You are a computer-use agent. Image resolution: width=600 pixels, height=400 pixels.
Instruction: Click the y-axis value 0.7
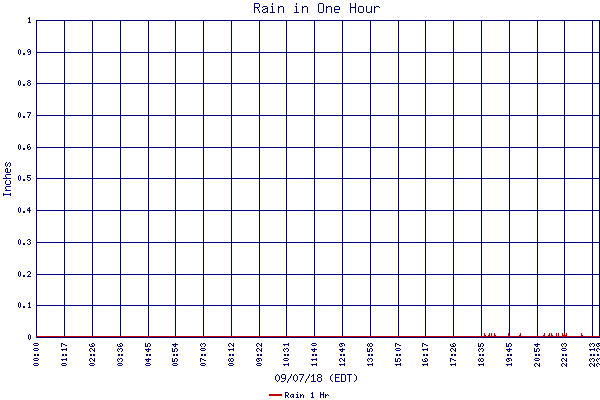[x=24, y=115]
